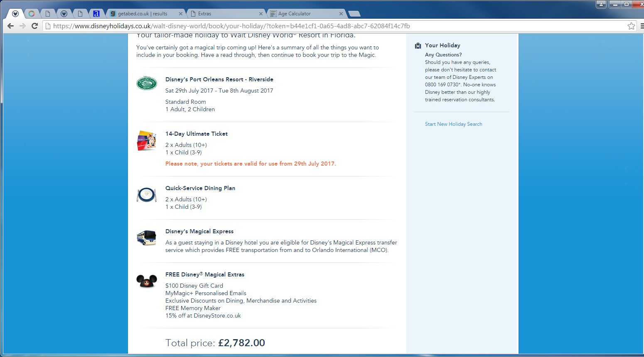
Task: Switch to the tab with the colorful ring favicon
Action: point(31,14)
